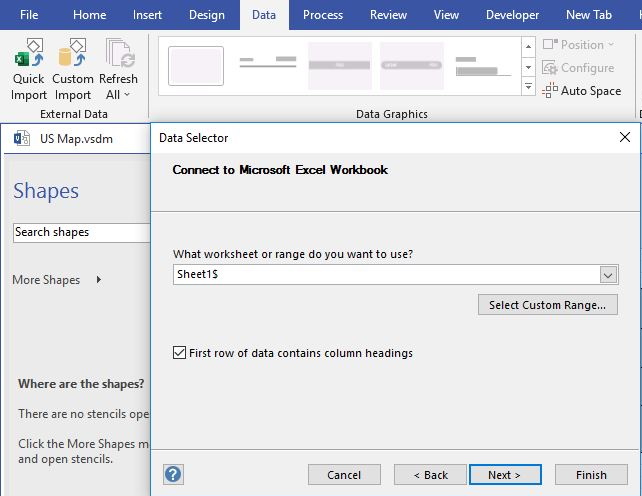
Task: Click the Quick Import icon
Action: (29, 54)
